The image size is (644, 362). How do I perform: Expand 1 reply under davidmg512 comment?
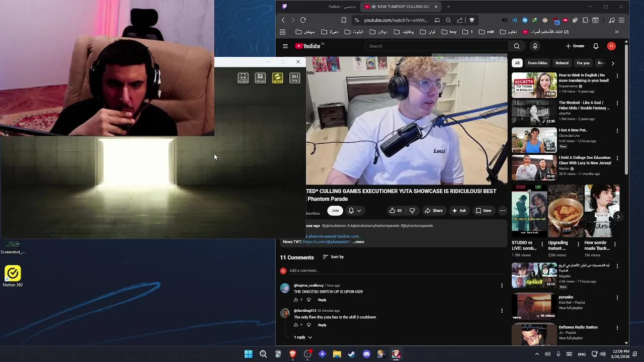[303, 337]
